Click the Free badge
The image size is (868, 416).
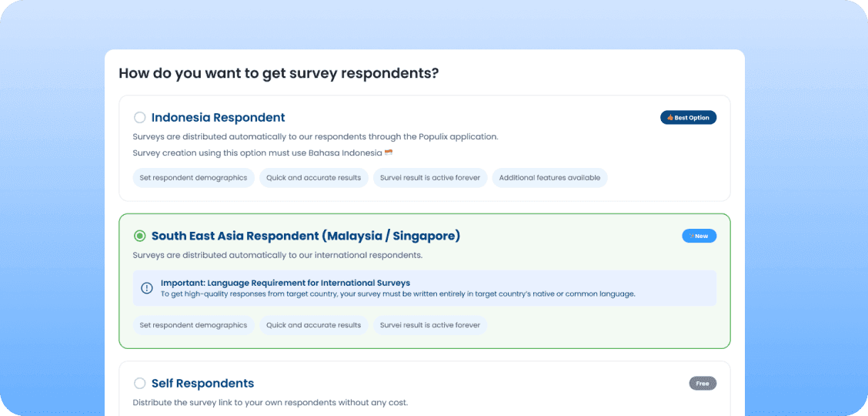tap(703, 384)
